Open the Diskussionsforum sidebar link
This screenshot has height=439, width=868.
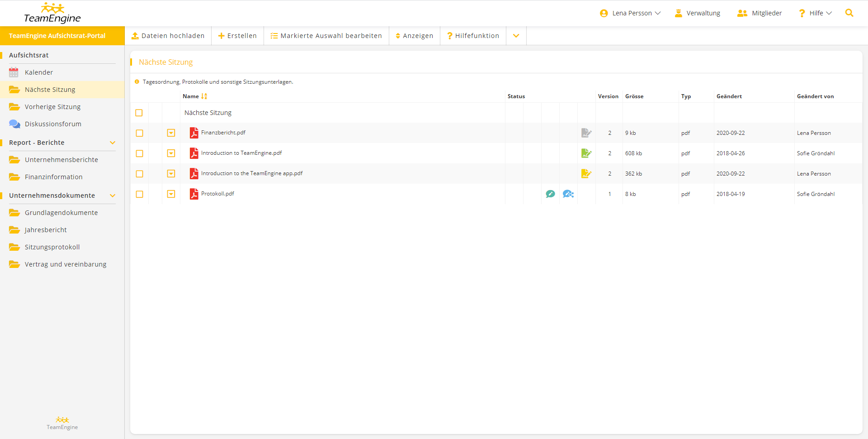click(x=53, y=124)
